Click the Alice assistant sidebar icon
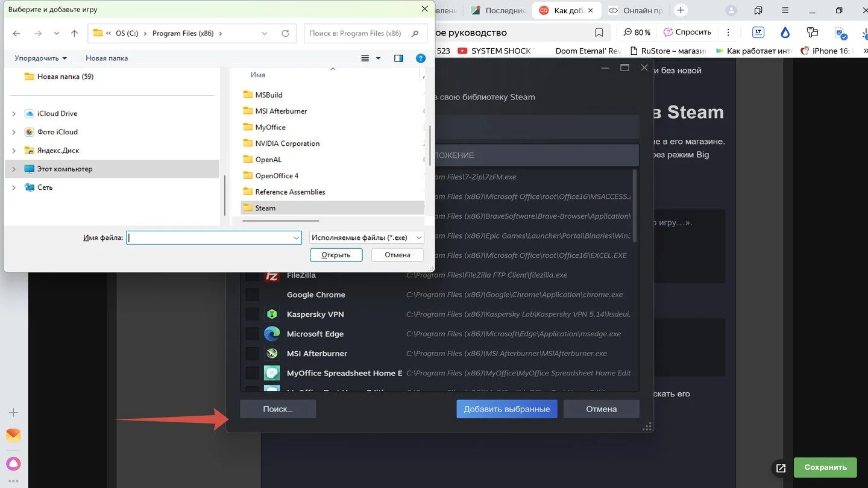 13,463
